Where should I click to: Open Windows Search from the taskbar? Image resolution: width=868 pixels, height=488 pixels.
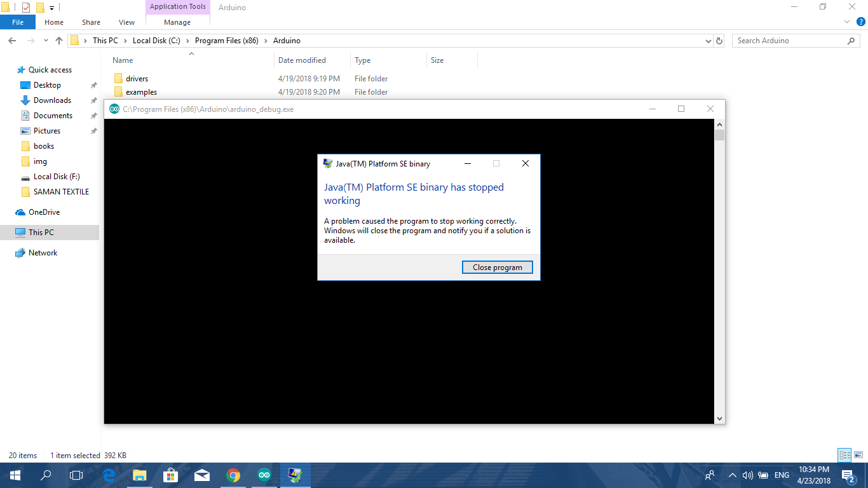[45, 475]
